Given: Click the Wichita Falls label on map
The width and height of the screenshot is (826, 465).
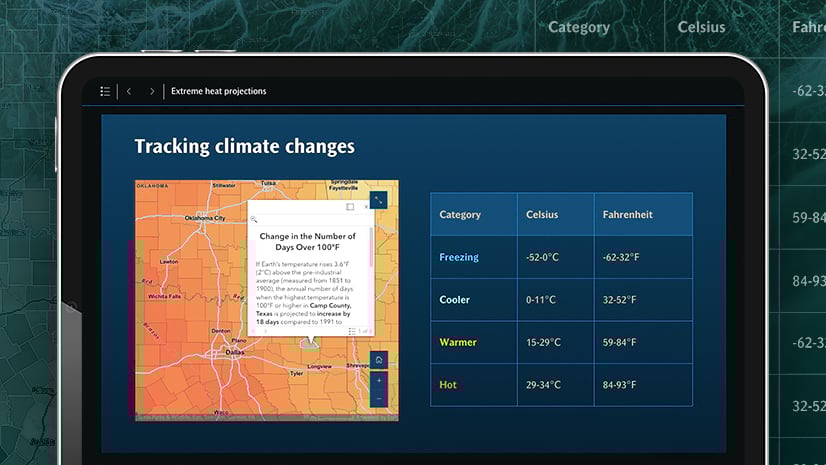Looking at the screenshot, I should [164, 296].
